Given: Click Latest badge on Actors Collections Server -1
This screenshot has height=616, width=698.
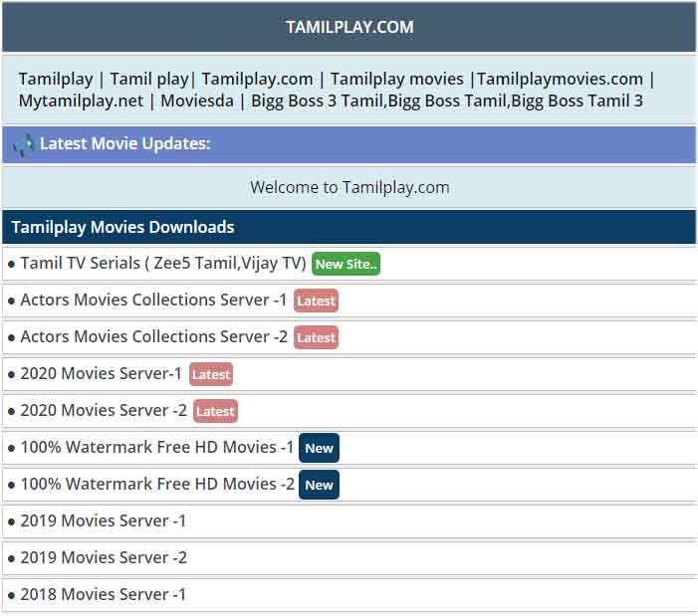Looking at the screenshot, I should [x=316, y=302].
